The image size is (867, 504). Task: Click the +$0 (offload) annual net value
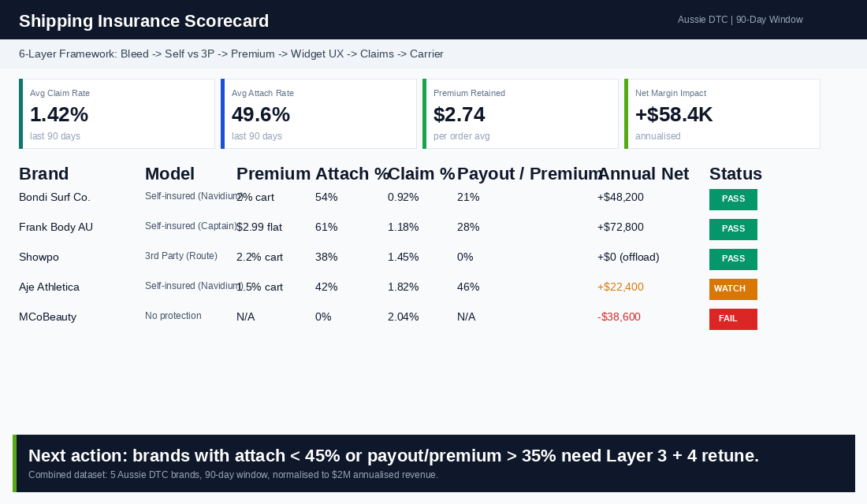(x=628, y=257)
